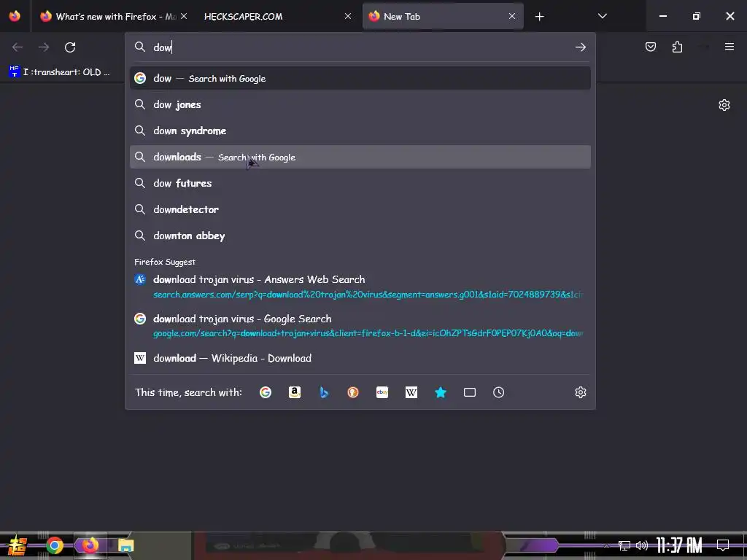Select downloads Search with Google suggestion
Image resolution: width=747 pixels, height=560 pixels.
(x=360, y=157)
